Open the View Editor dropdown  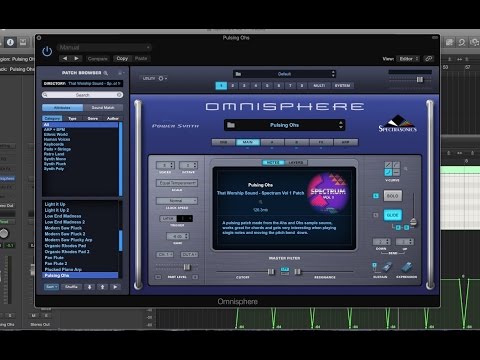[409, 59]
